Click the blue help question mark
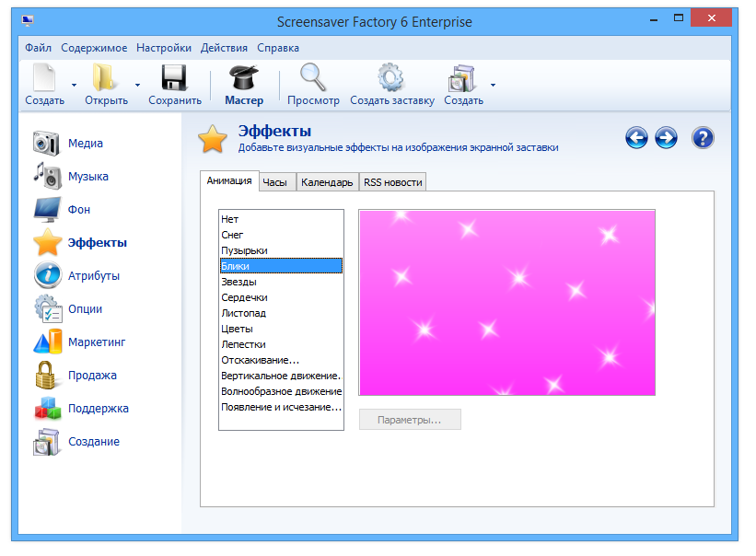The image size is (756, 556). (x=703, y=138)
